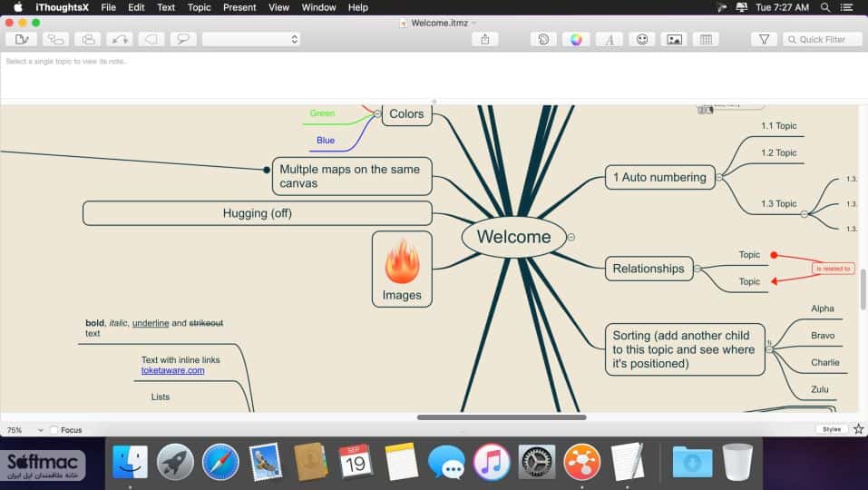
Task: Open Safari from the Dock
Action: (x=220, y=462)
